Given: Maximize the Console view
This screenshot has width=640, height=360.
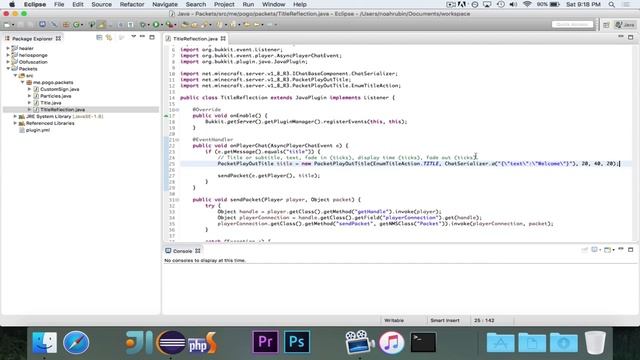Looking at the screenshot, I should pos(631,249).
